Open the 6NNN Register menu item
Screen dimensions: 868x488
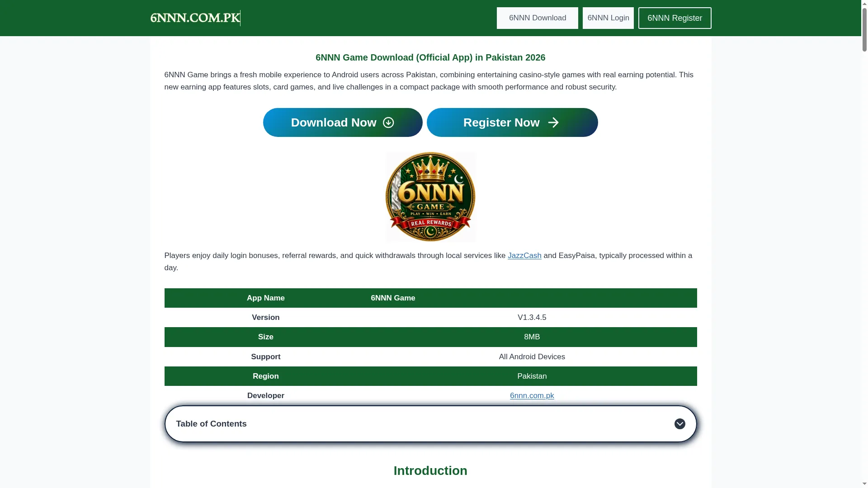pos(675,18)
